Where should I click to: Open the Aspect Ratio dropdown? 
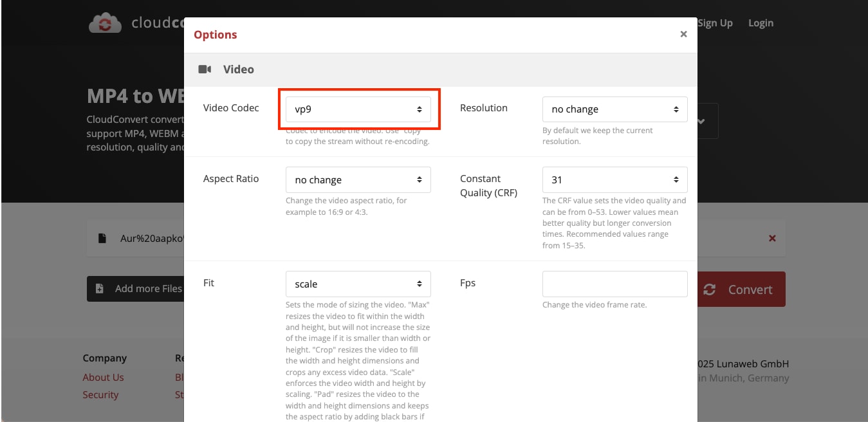358,179
